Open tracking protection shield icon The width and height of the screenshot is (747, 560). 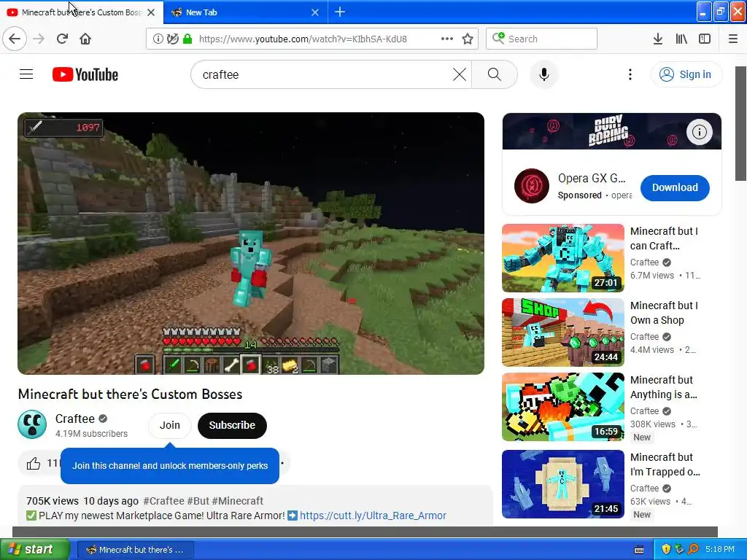(172, 39)
